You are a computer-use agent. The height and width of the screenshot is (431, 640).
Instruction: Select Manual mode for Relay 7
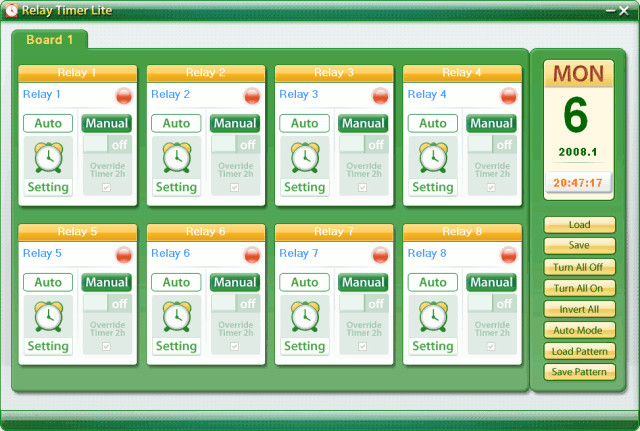(x=363, y=282)
